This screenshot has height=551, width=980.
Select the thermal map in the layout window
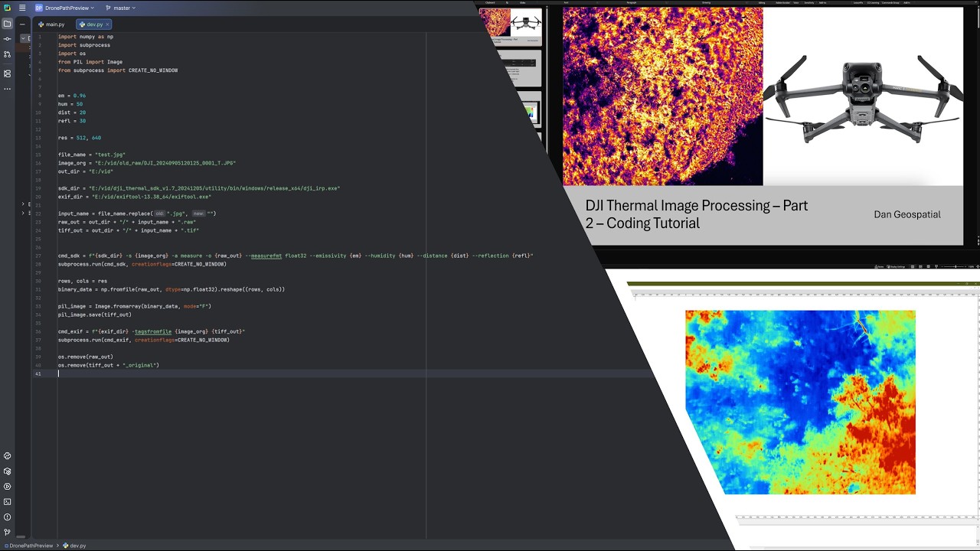[x=800, y=402]
